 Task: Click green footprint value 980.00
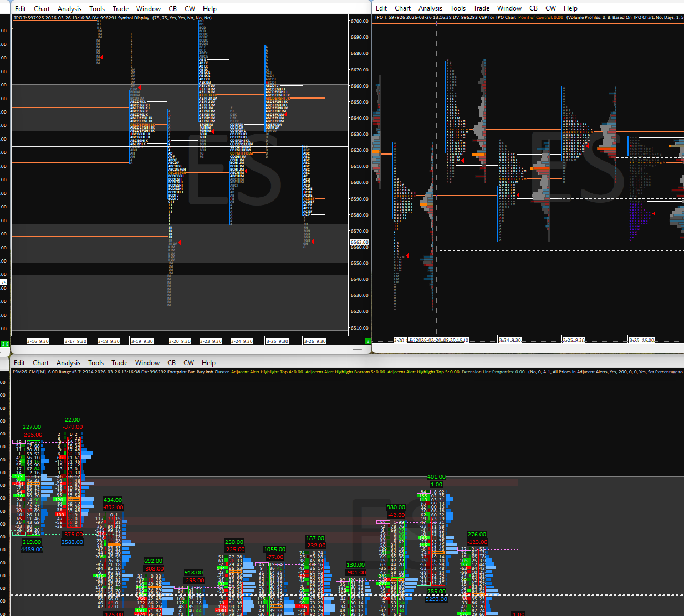tap(396, 507)
